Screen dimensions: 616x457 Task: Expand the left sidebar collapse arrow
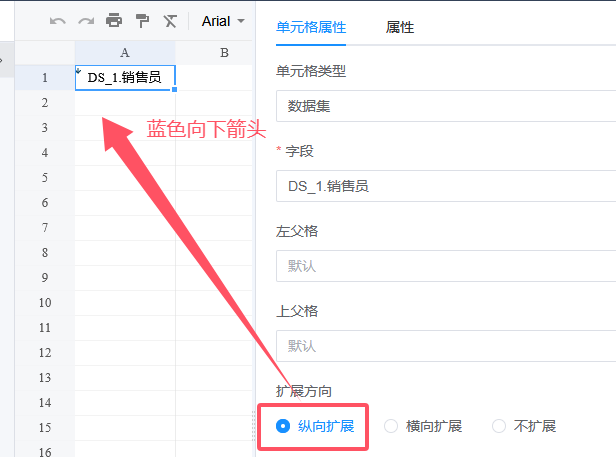[x=3, y=61]
